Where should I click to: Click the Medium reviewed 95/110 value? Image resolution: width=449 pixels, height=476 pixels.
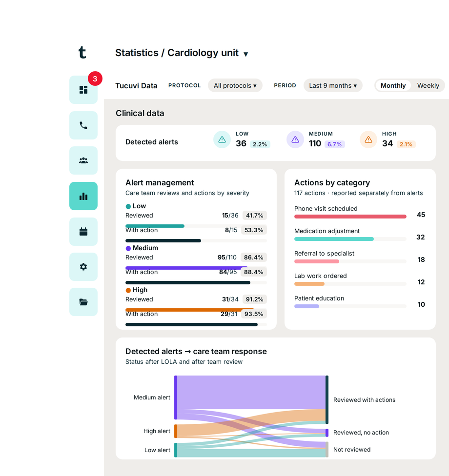227,258
